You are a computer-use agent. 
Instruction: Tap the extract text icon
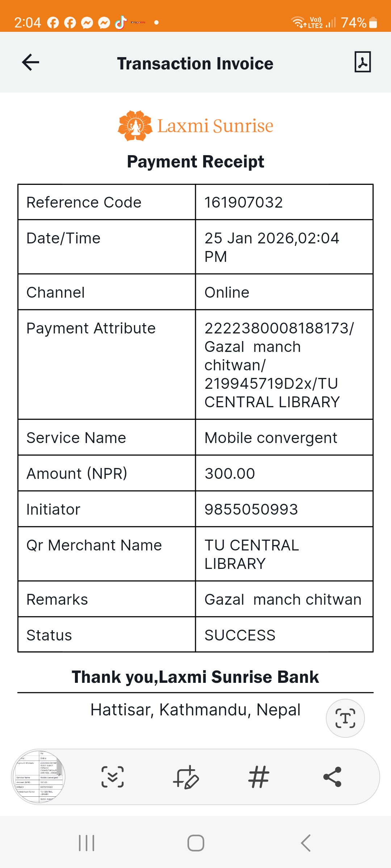[x=345, y=718]
